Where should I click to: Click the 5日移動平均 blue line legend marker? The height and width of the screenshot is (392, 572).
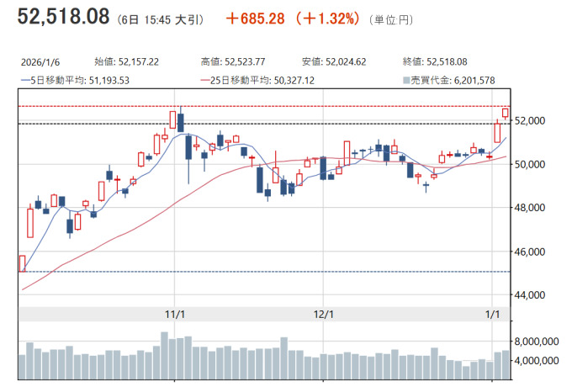[26, 81]
